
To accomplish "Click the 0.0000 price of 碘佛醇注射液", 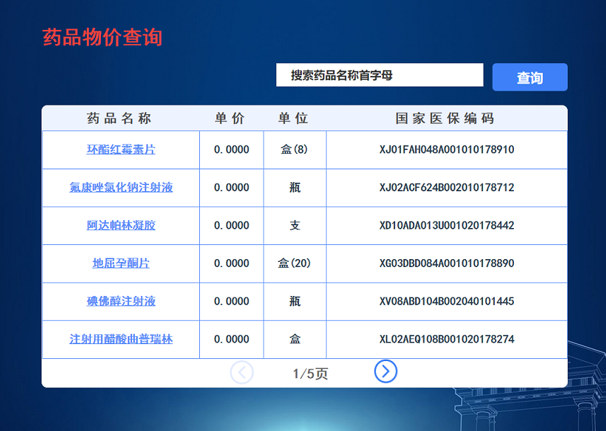I will 232,301.
